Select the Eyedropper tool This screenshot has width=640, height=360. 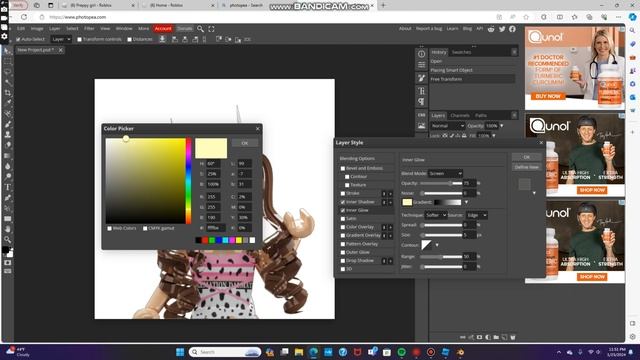coord(8,103)
